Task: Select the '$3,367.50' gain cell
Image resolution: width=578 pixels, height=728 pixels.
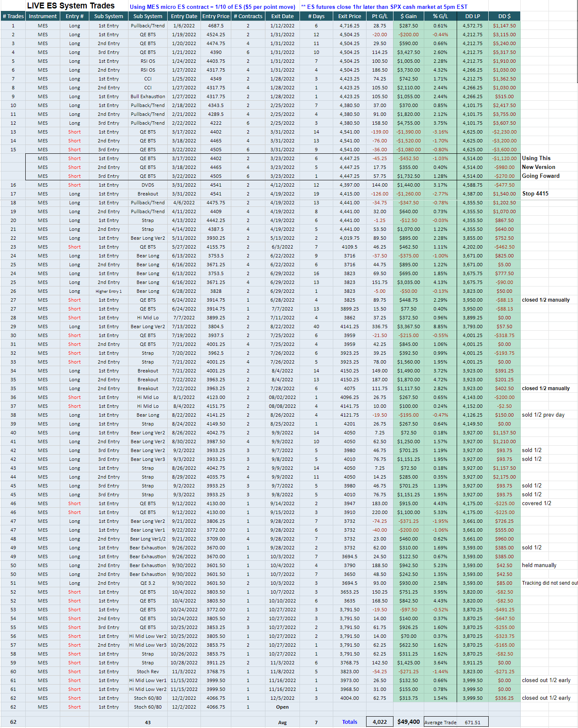Action: 408,327
